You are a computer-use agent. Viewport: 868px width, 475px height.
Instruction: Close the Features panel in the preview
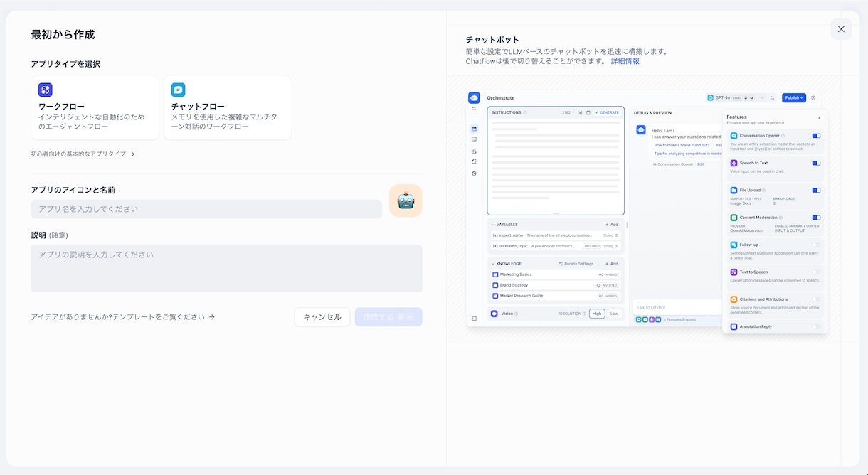(x=819, y=118)
